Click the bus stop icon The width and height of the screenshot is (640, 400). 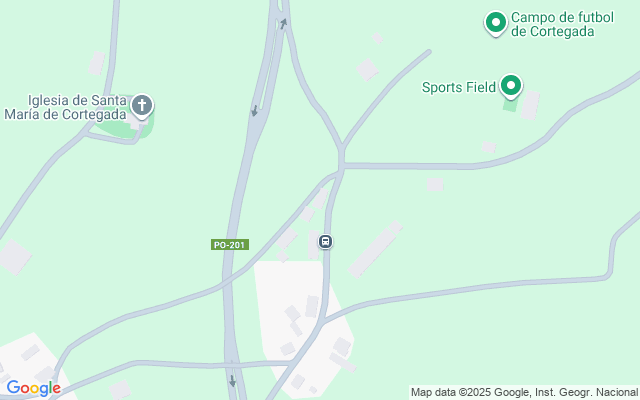325,242
